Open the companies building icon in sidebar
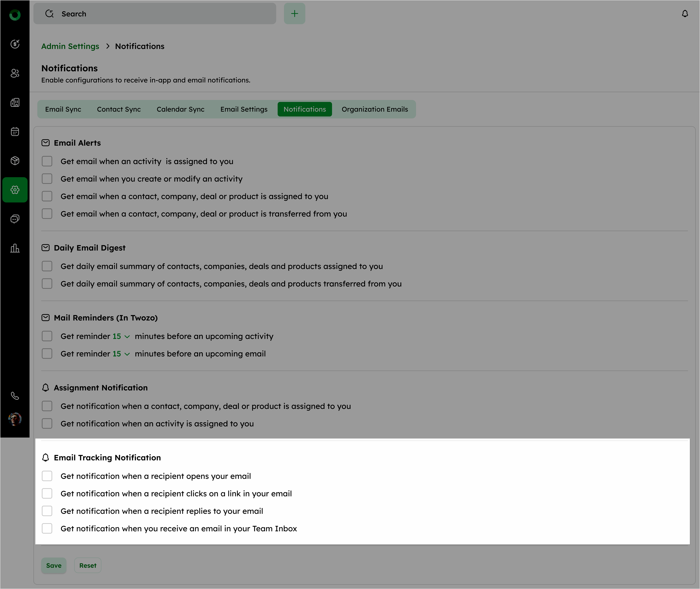The height and width of the screenshot is (589, 700). (x=15, y=102)
